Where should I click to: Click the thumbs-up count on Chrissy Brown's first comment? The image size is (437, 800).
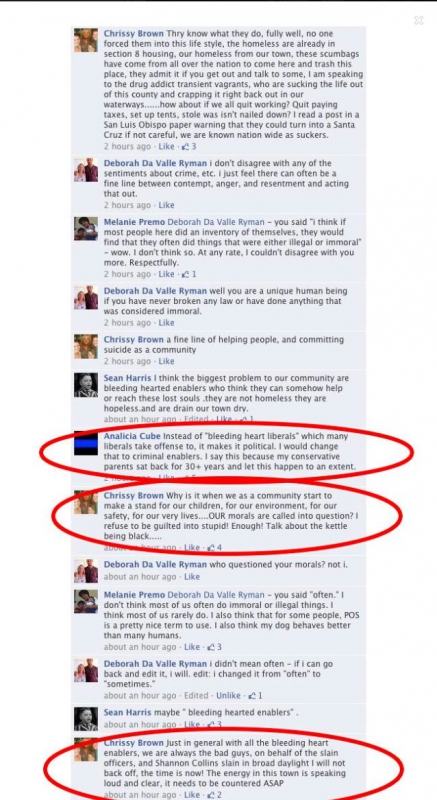click(x=189, y=146)
